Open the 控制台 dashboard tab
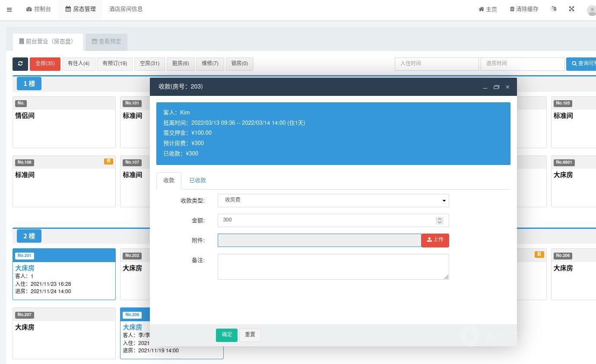596x364 pixels. click(x=38, y=9)
